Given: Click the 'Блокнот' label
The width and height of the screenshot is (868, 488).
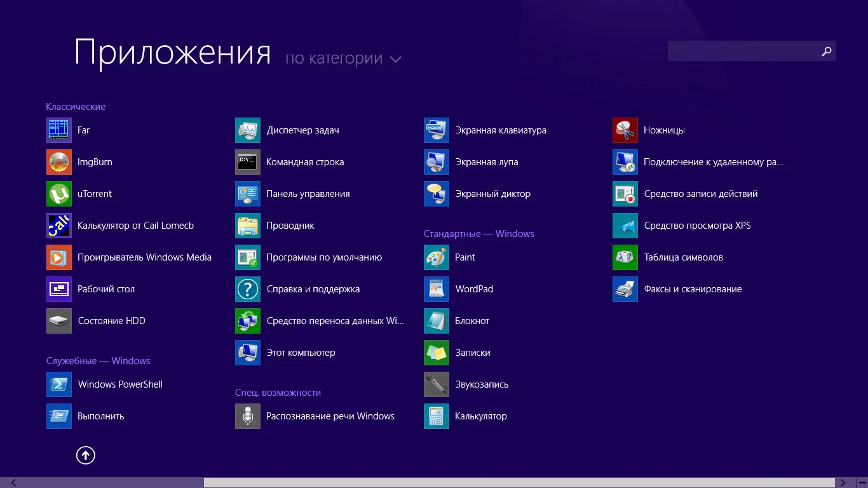Looking at the screenshot, I should (x=472, y=321).
